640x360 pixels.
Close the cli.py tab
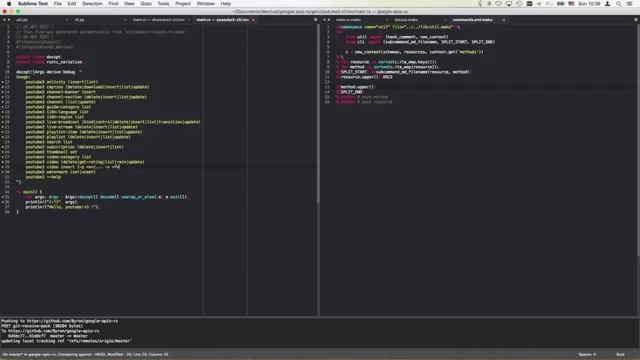pyautogui.click(x=125, y=20)
